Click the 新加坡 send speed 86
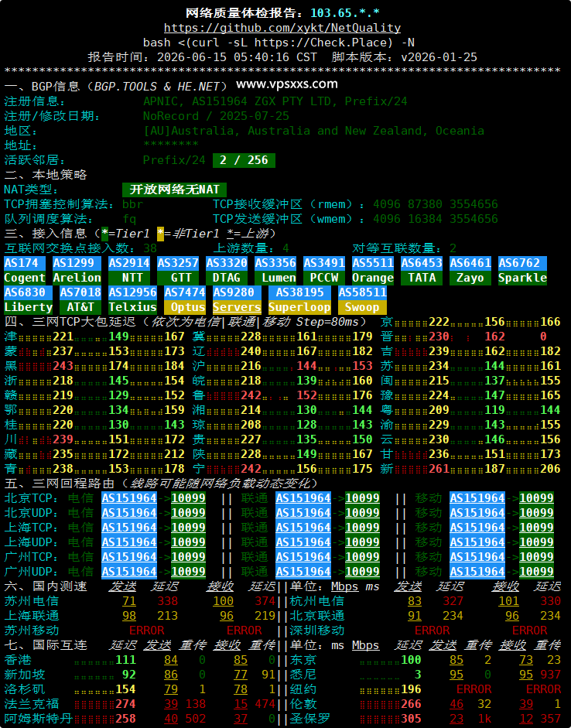 [x=171, y=675]
